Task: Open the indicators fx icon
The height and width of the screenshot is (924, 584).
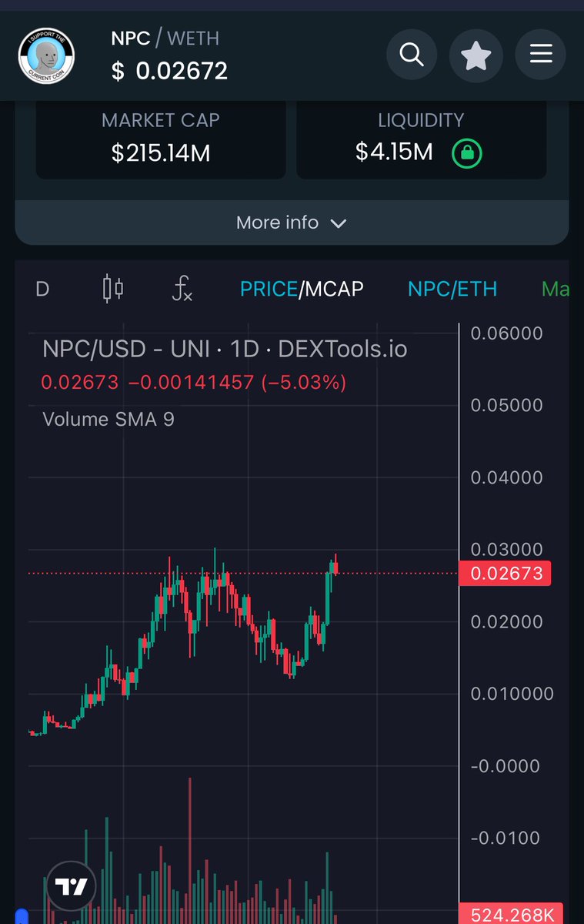Action: click(x=182, y=289)
